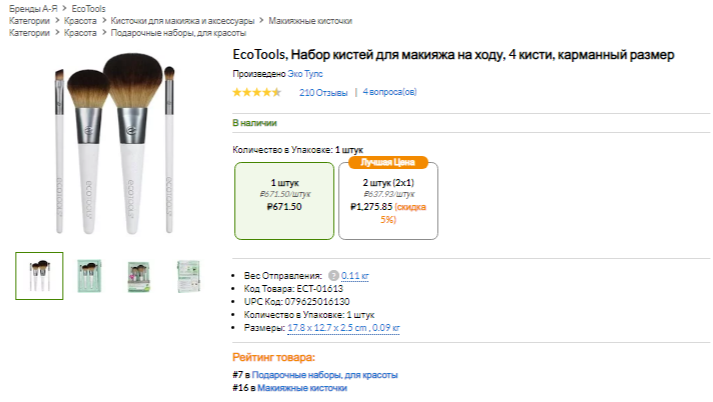
Task: Go to Бренды А-Я breadcrumb
Action: (34, 8)
